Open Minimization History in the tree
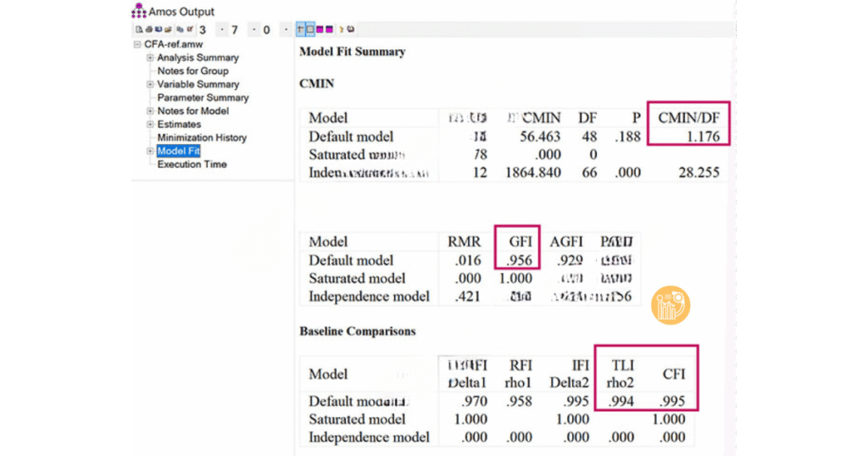868x456 pixels. pyautogui.click(x=202, y=137)
